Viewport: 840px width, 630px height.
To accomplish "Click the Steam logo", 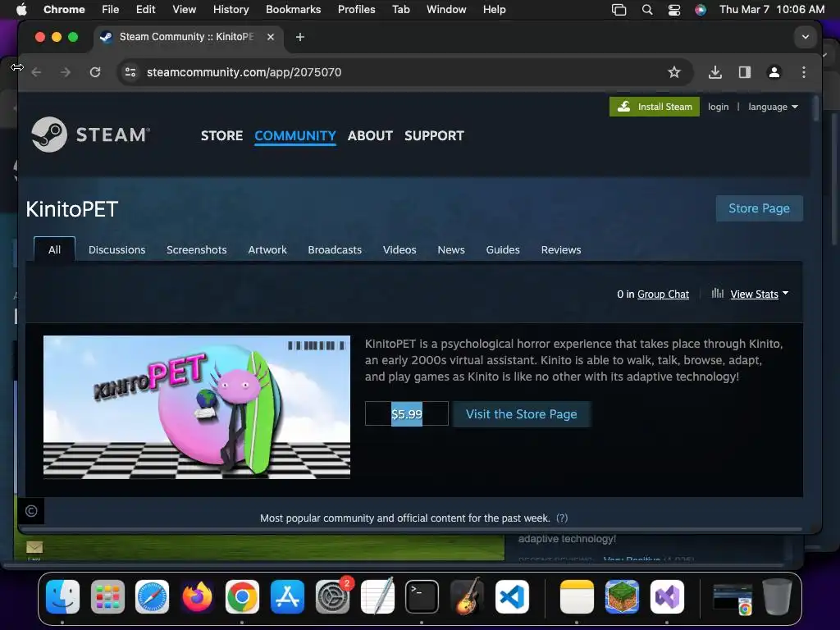I will 90,135.
